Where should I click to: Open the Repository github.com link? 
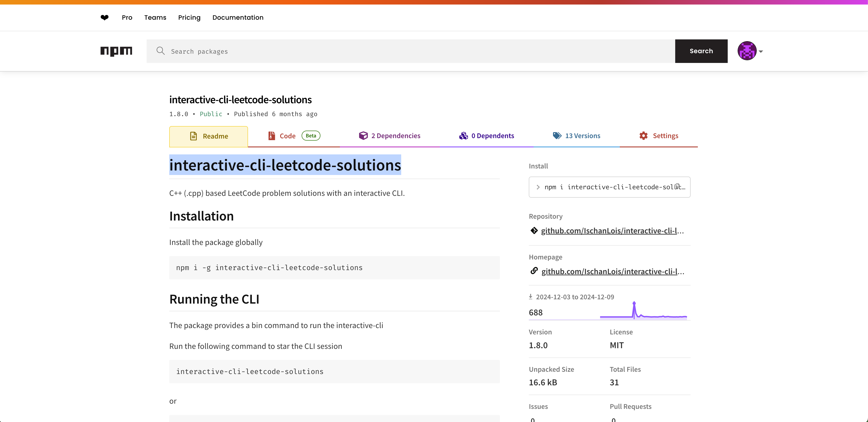coord(612,231)
